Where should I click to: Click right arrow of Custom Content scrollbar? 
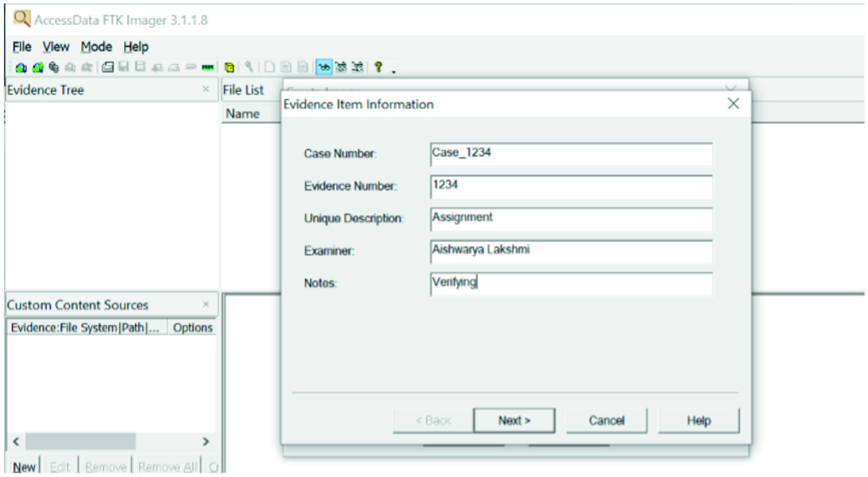[x=206, y=441]
